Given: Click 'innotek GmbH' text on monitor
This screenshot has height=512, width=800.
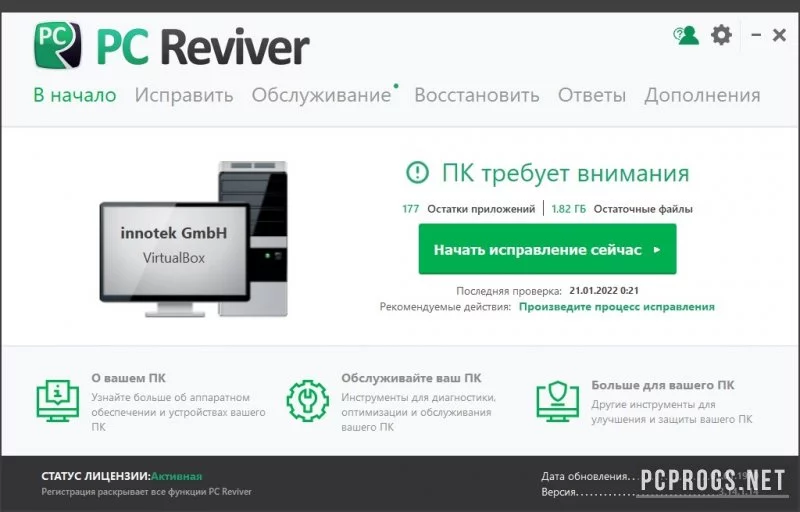Looking at the screenshot, I should coord(174,233).
